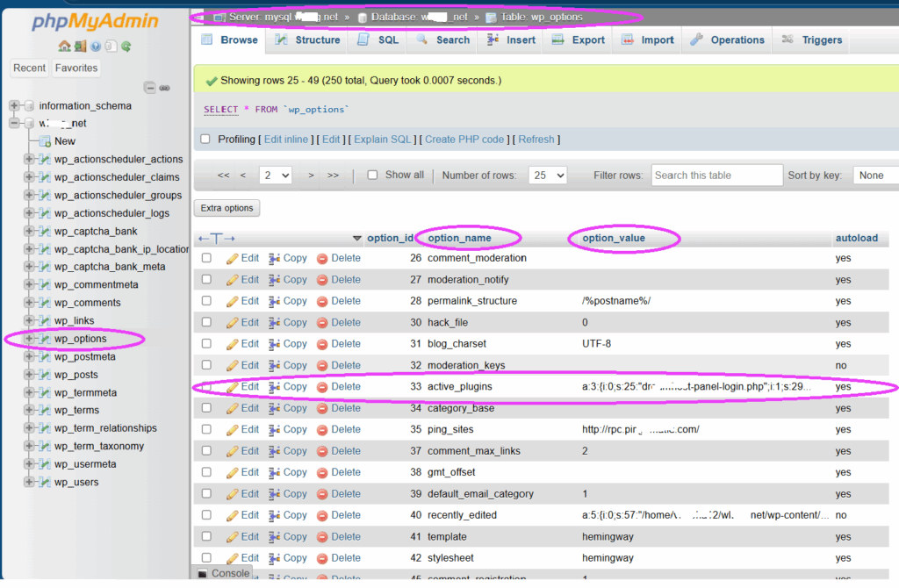Sort by the option_name column header
This screenshot has height=588, width=899.
[459, 239]
